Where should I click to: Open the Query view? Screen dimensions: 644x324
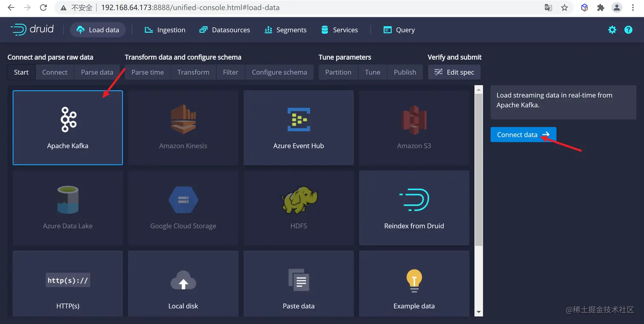click(x=399, y=30)
